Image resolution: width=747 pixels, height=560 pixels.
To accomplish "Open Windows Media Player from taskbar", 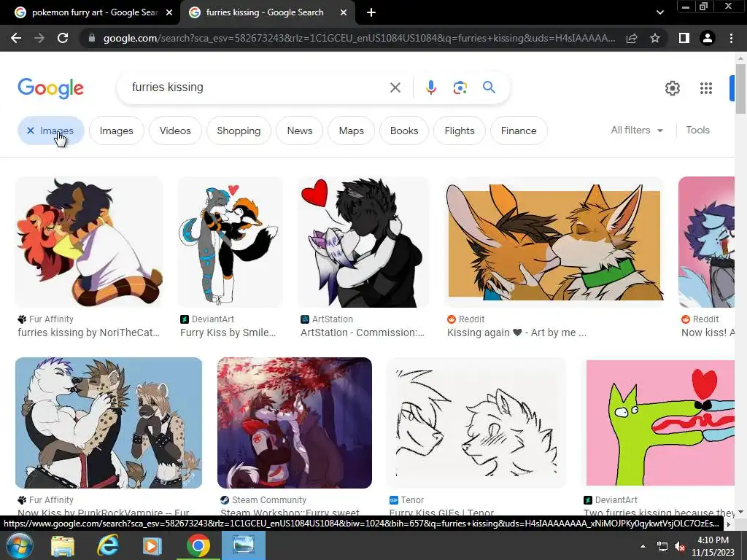I will pos(152,545).
